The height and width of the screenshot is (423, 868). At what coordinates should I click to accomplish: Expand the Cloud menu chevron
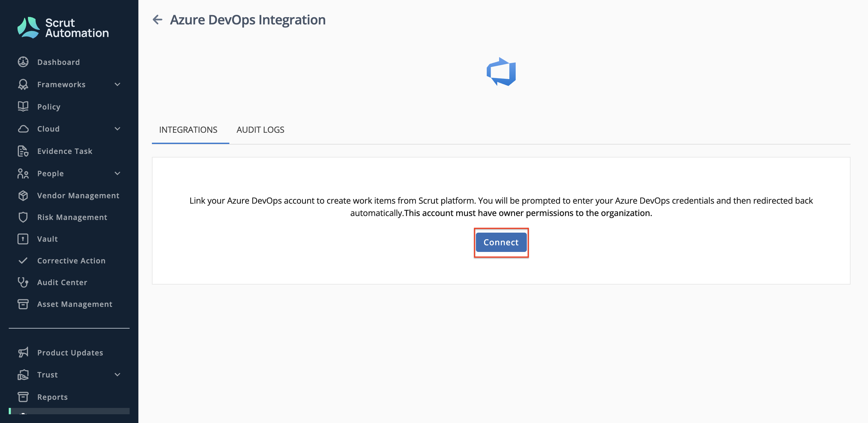[x=117, y=129]
